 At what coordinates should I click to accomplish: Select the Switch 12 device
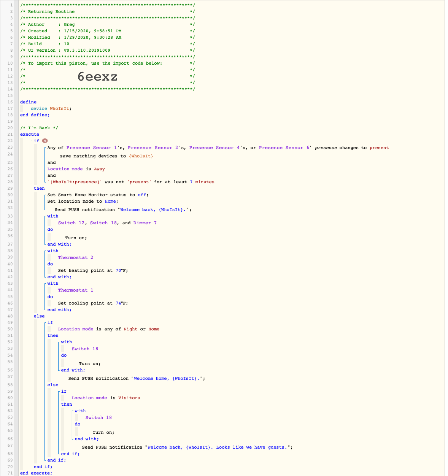(71, 223)
